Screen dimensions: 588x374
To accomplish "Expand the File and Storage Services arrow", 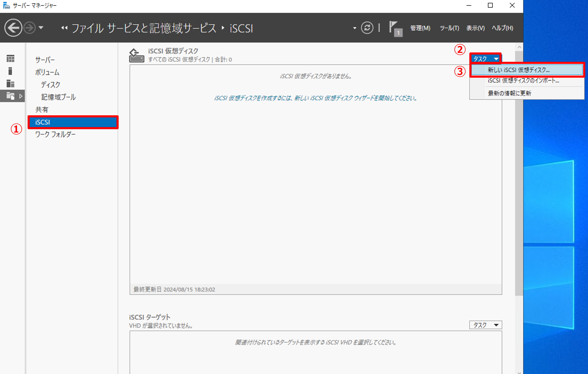I will 21,96.
